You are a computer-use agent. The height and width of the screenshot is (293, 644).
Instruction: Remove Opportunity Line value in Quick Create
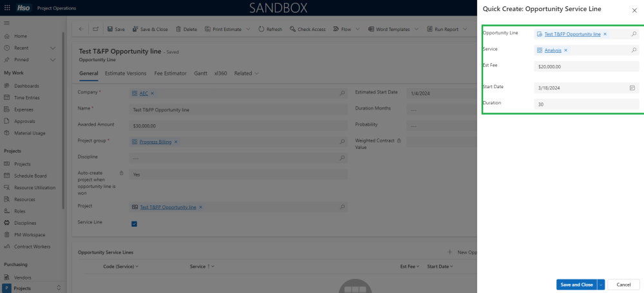click(605, 34)
